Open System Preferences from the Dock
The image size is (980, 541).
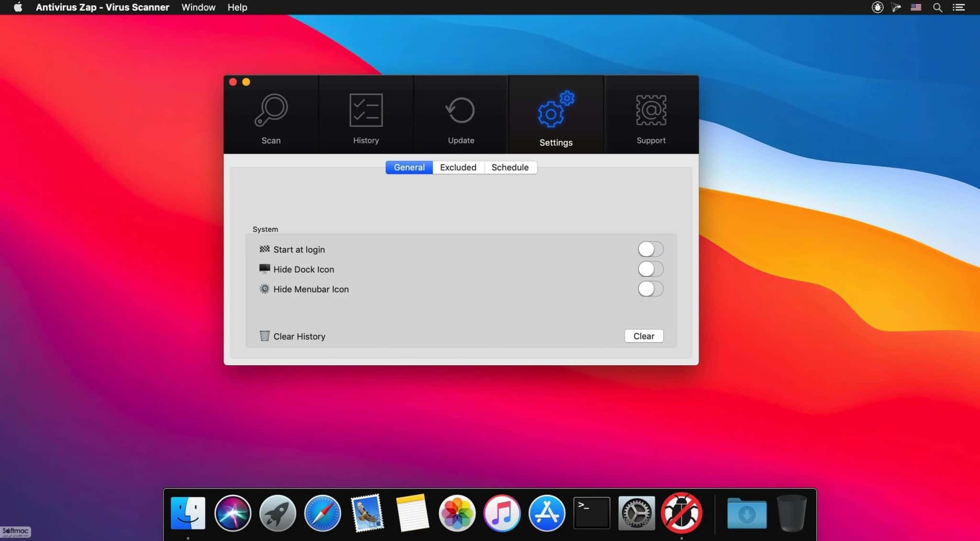point(636,513)
